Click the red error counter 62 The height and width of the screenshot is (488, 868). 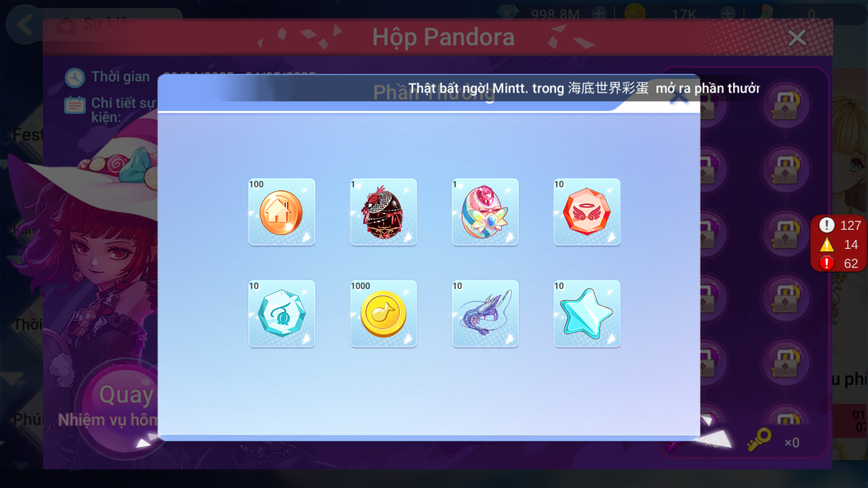click(x=839, y=263)
